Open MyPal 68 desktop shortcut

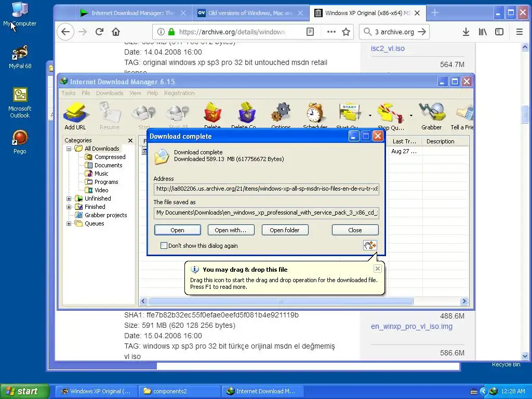tap(20, 57)
